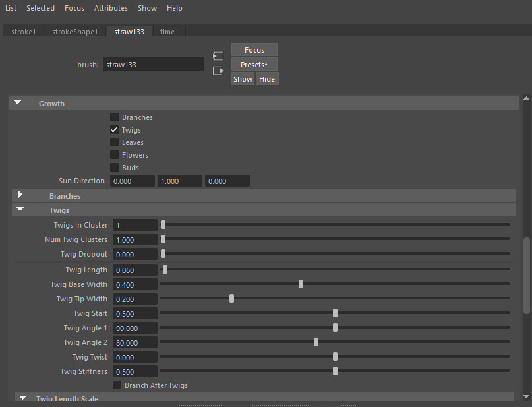
Task: Click the Focus button
Action: click(254, 50)
